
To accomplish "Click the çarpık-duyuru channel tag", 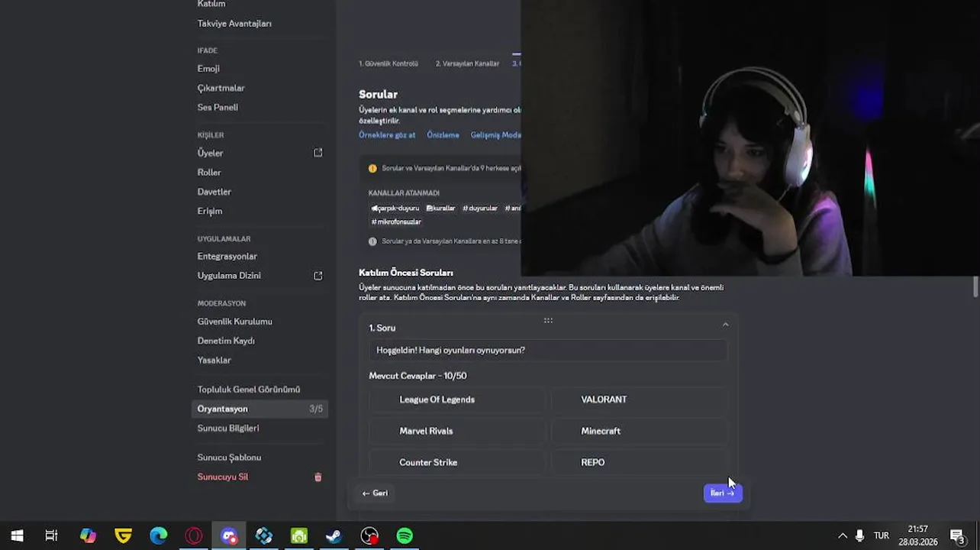I will (x=395, y=209).
